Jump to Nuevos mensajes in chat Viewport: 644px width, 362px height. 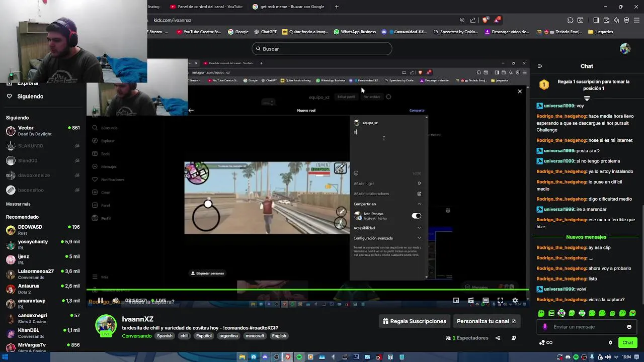coord(586,237)
